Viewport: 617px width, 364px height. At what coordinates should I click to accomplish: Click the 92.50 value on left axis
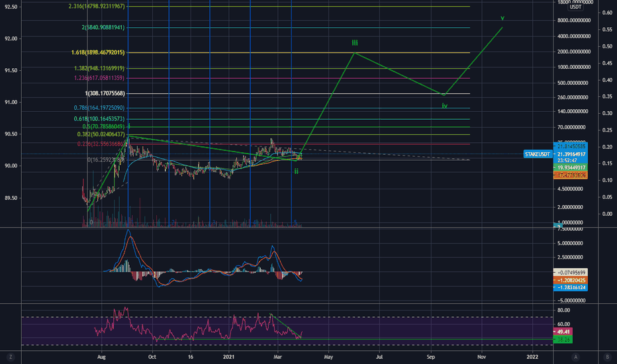(x=11, y=7)
